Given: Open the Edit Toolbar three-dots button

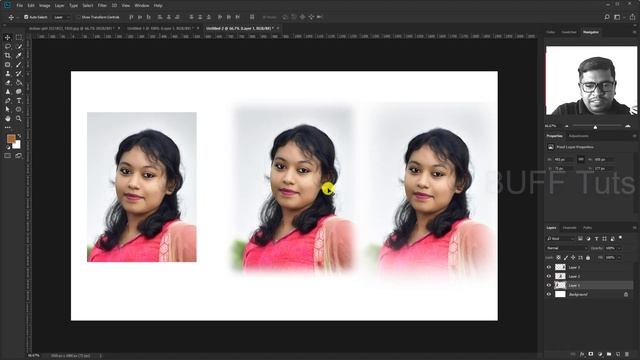Looking at the screenshot, I should pos(8,127).
